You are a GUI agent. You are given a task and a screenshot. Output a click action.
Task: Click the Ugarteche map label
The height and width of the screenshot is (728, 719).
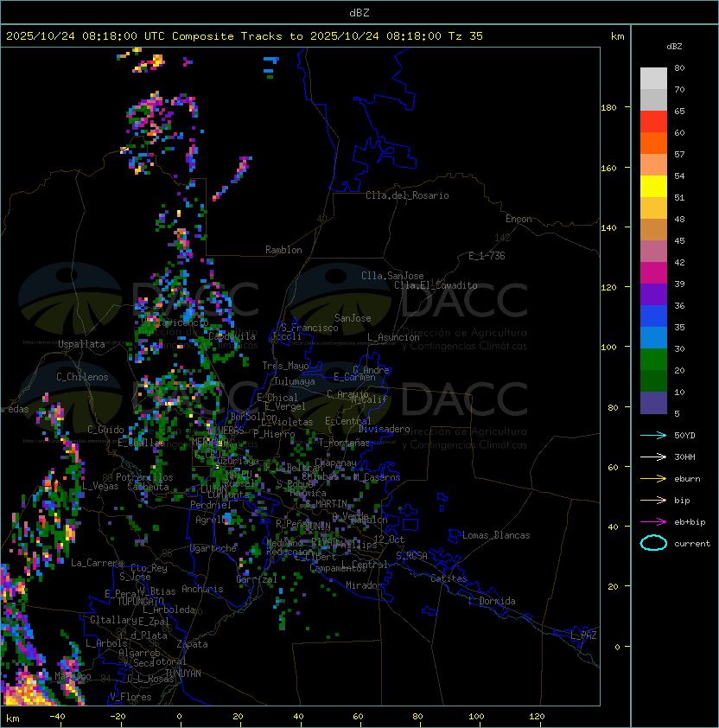213,548
